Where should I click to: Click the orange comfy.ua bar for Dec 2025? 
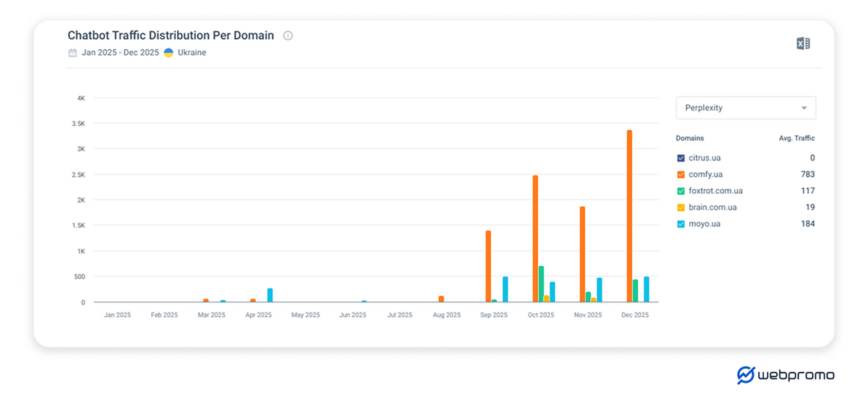(x=629, y=217)
